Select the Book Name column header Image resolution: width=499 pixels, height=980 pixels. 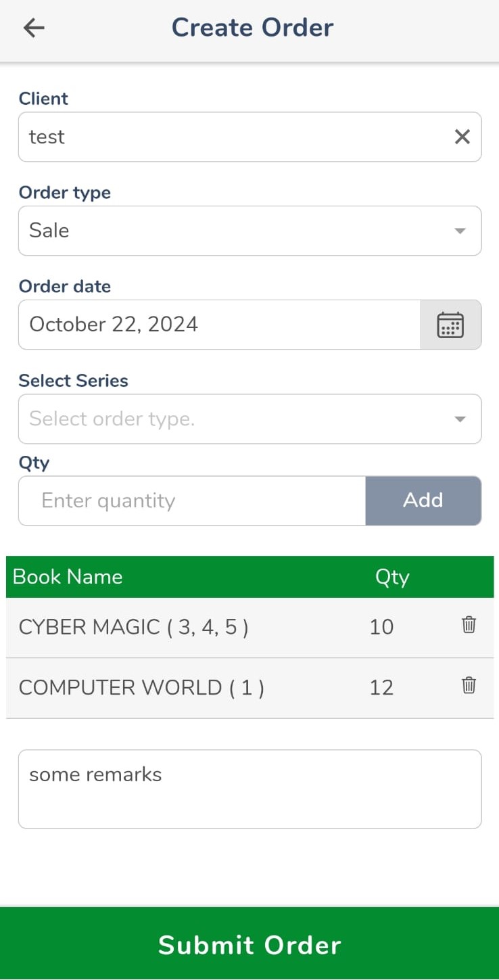pos(67,577)
